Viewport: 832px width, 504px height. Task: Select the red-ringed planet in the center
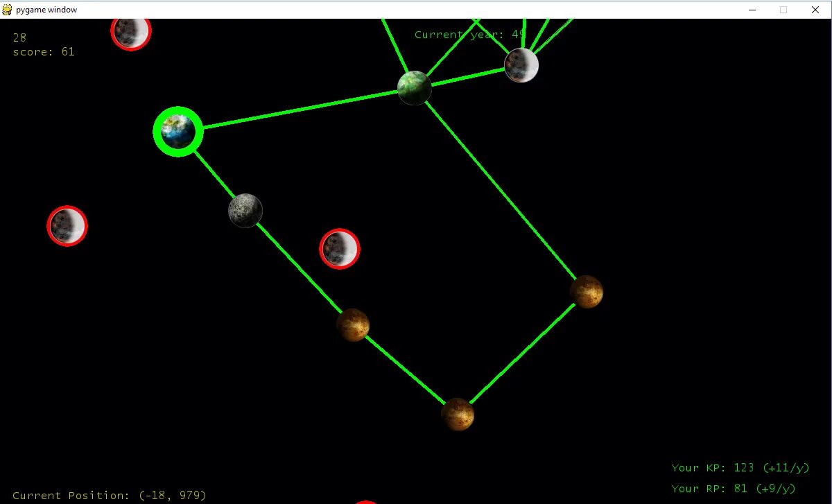[x=340, y=248]
